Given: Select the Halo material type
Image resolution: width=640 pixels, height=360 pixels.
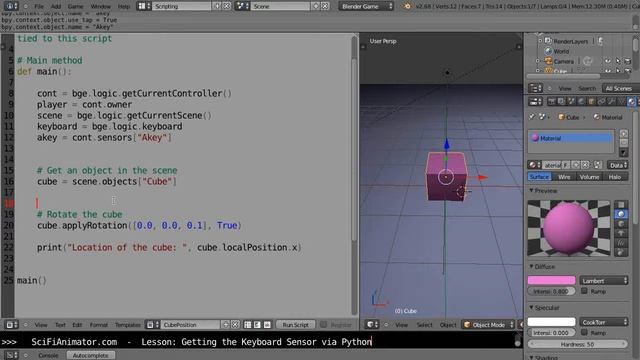Looking at the screenshot, I should coord(615,177).
